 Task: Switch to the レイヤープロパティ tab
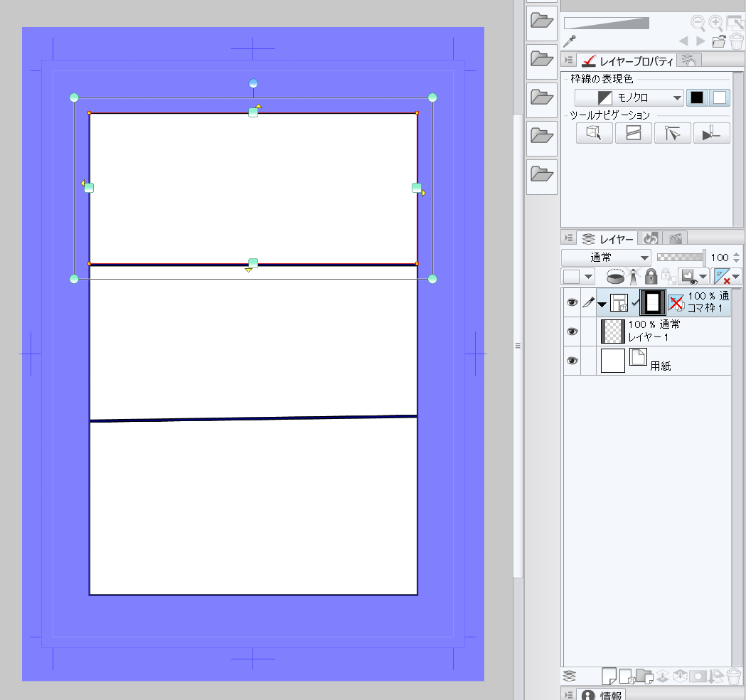[627, 61]
